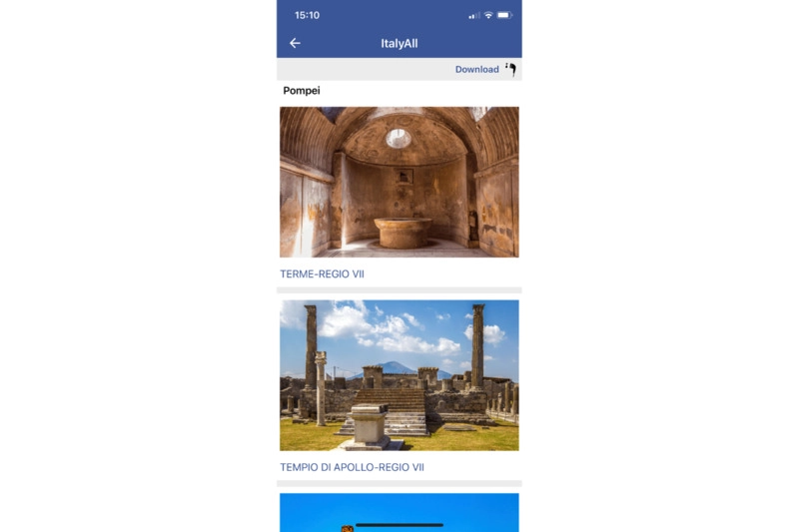Click the Download link

tap(477, 69)
